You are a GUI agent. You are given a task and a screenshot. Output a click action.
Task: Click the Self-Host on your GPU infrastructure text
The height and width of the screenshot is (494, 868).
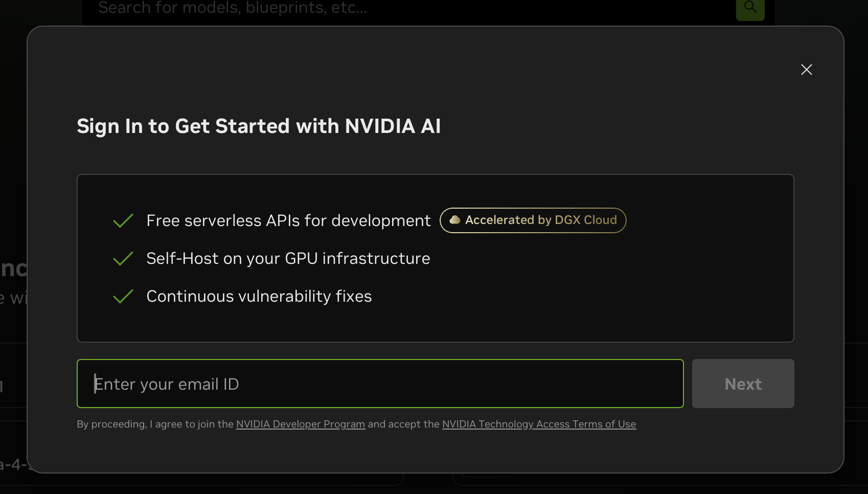point(288,259)
